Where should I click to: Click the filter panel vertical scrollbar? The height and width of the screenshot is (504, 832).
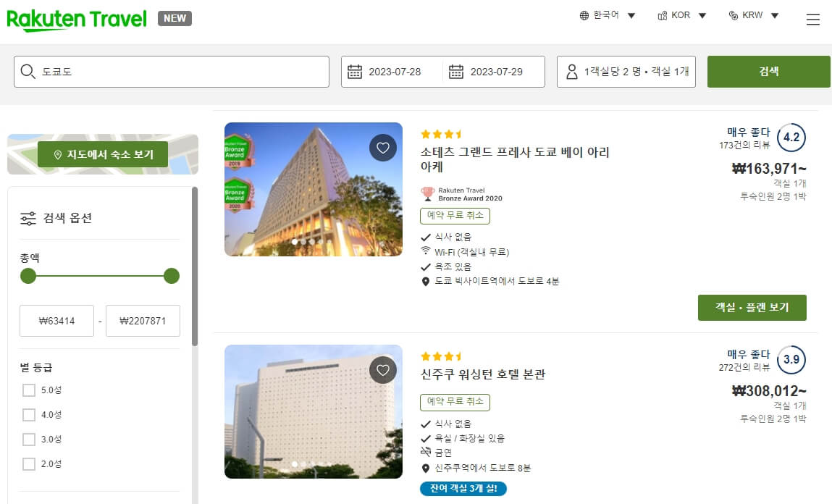pyautogui.click(x=195, y=266)
